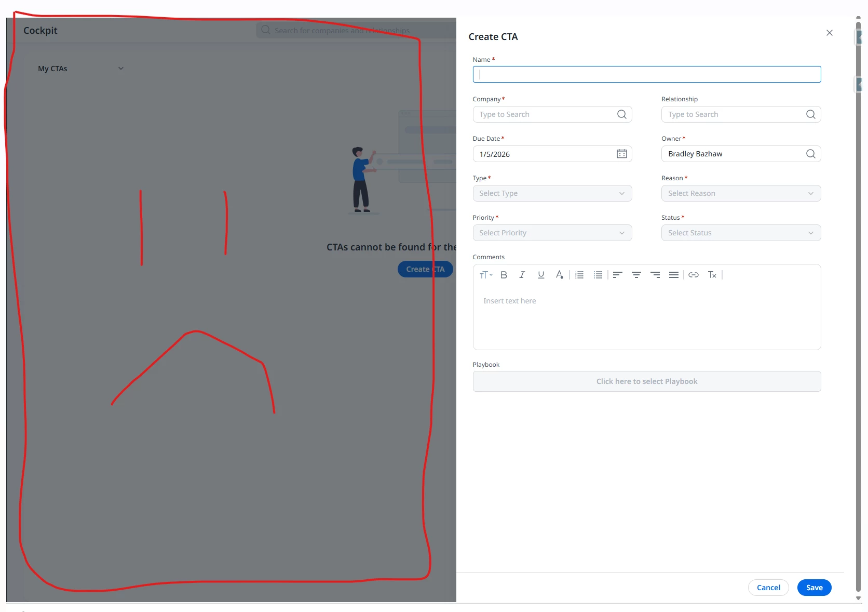Clear text formatting in Comments
This screenshot has height=612, width=868.
click(x=712, y=275)
